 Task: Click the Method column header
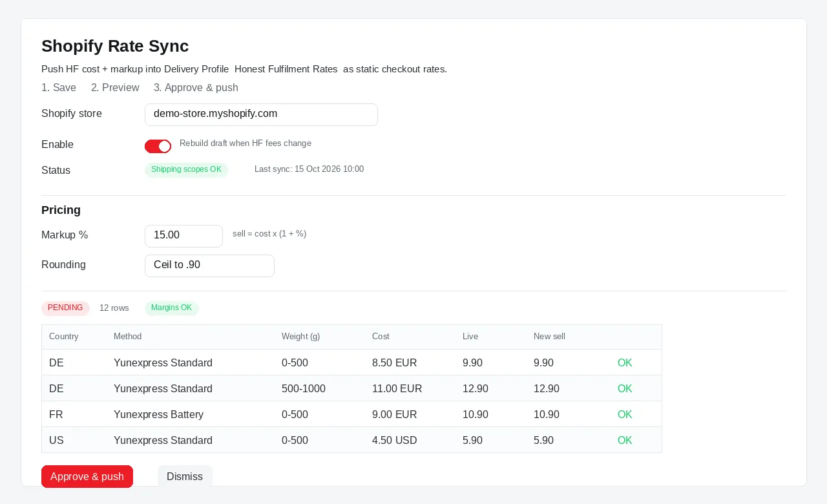point(127,337)
